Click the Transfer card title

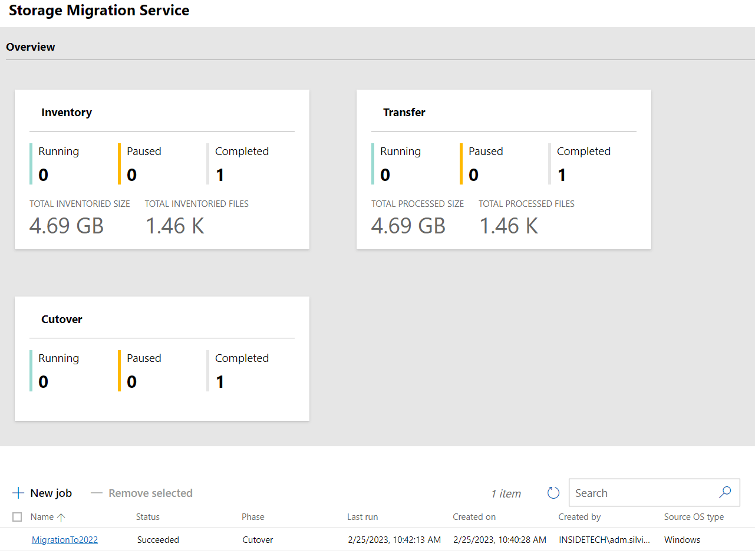click(x=404, y=112)
